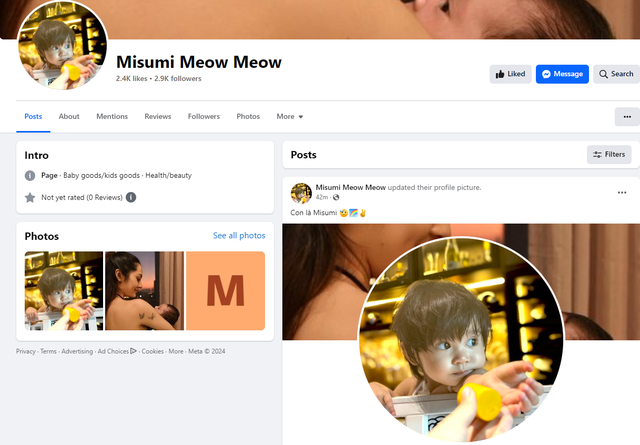Switch to the About tab

click(x=69, y=117)
